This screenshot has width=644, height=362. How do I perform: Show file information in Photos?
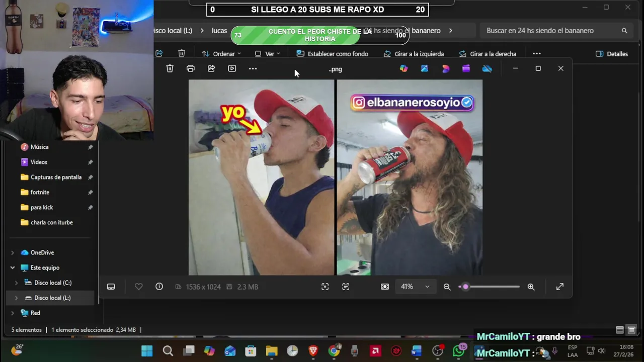point(159,287)
